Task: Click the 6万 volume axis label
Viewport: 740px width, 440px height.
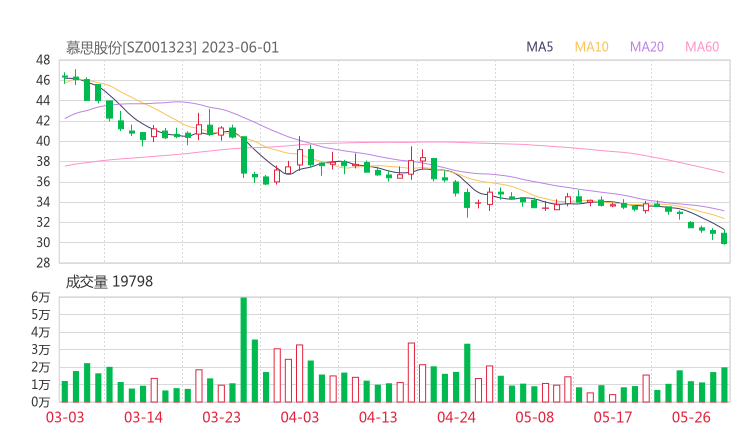Action: [x=41, y=297]
